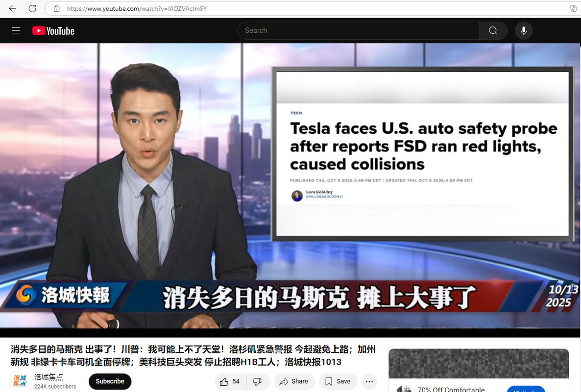Start voice search with the microphone
Viewport: 581px width, 392px height.
(524, 30)
